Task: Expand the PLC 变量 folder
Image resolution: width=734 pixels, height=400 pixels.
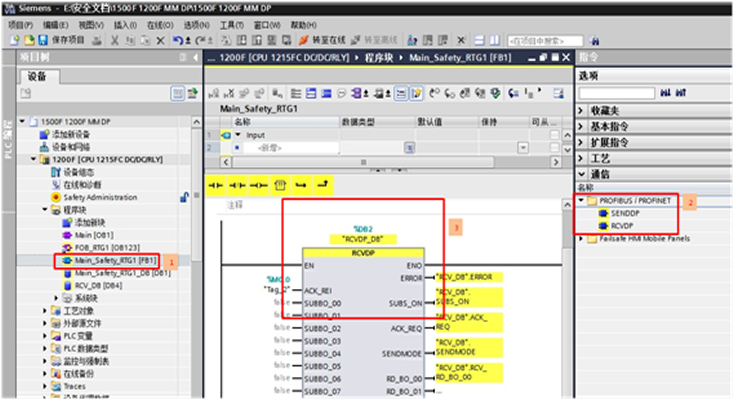Action: pos(45,336)
